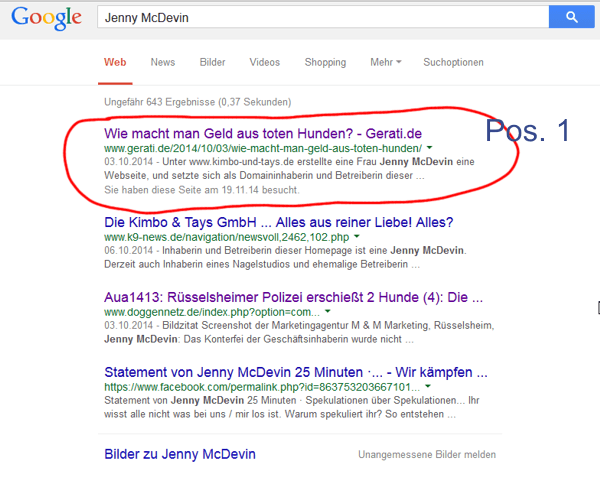Viewport: 600px width, 478px height.
Task: Click the Google logo
Action: (46, 18)
